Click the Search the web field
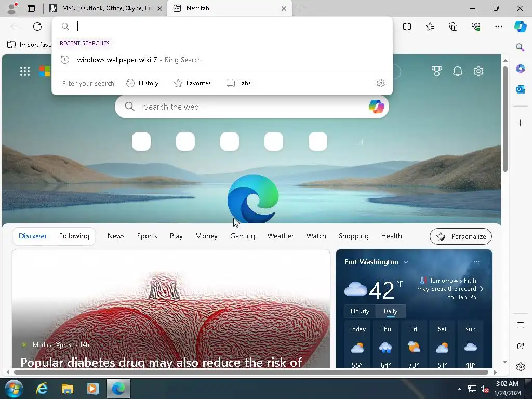 point(252,107)
